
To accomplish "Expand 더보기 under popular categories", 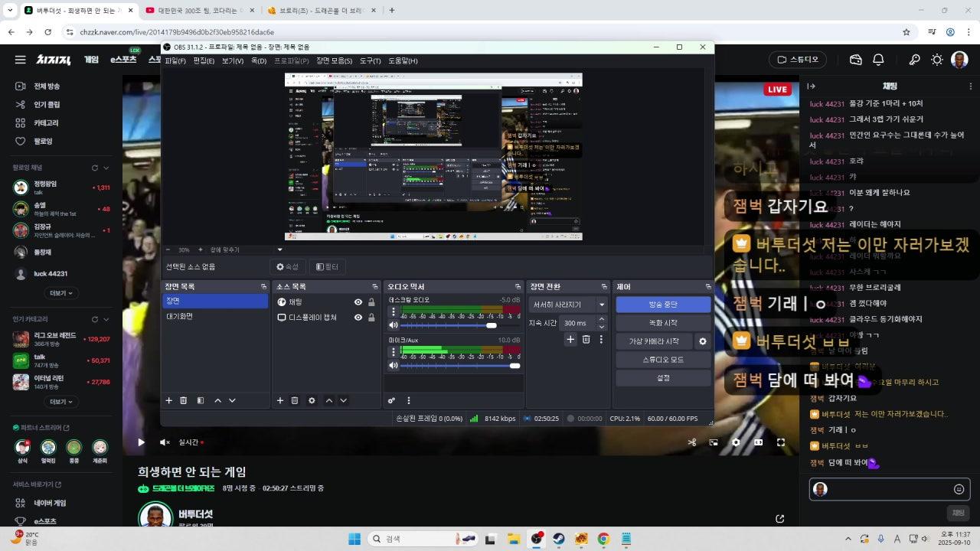I will tap(61, 402).
